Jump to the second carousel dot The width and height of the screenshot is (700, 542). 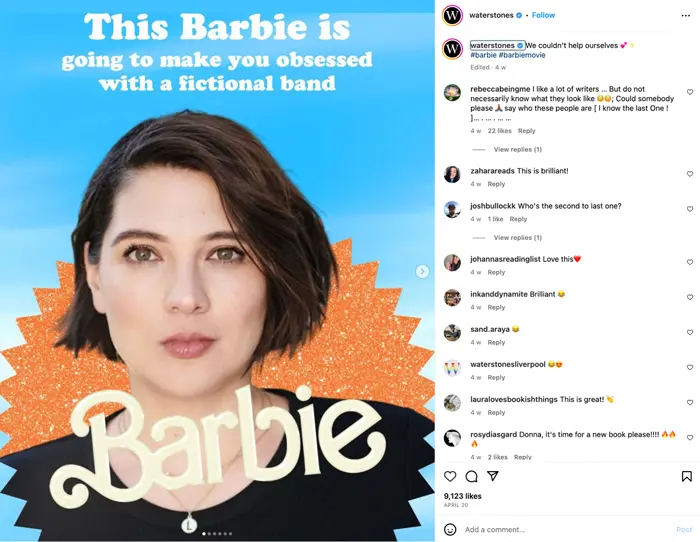coord(209,534)
